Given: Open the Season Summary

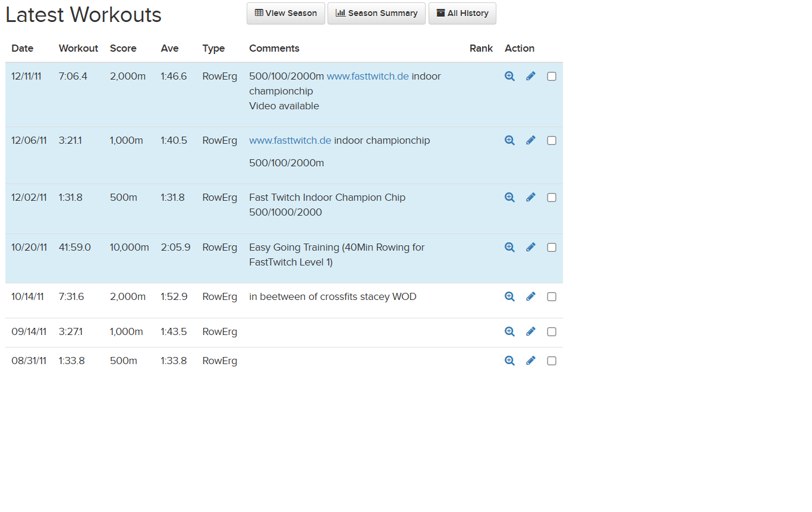Looking at the screenshot, I should (376, 13).
